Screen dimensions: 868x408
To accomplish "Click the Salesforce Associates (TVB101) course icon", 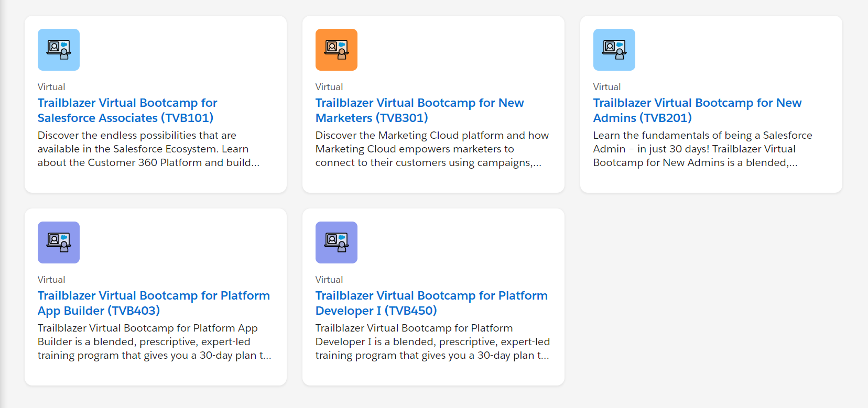I will [x=59, y=50].
